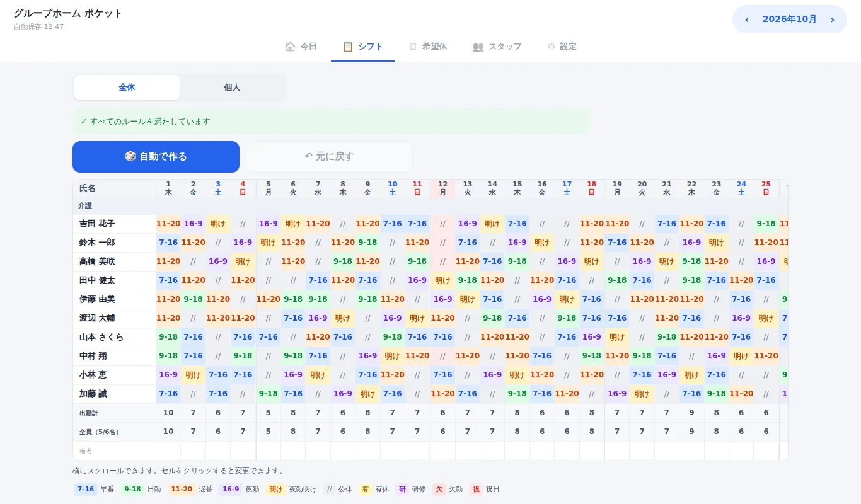Click 高橋 美咲's shift cell for day 4

coord(243,261)
